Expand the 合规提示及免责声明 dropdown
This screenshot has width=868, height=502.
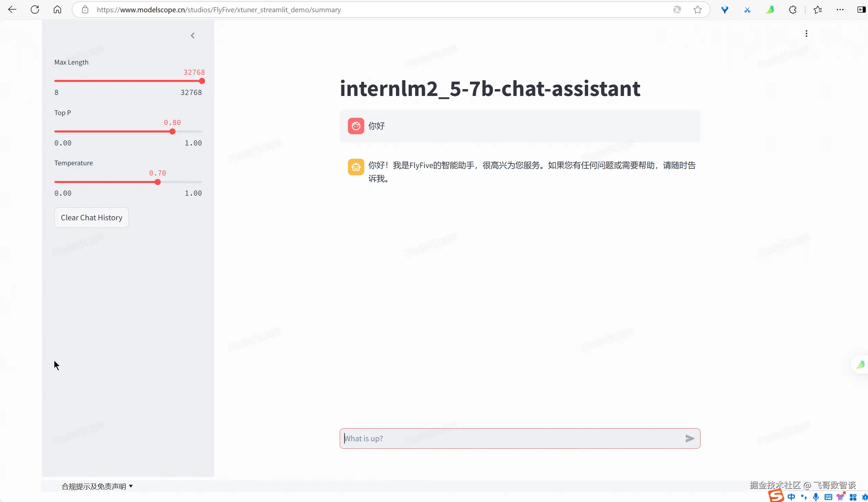(x=97, y=486)
